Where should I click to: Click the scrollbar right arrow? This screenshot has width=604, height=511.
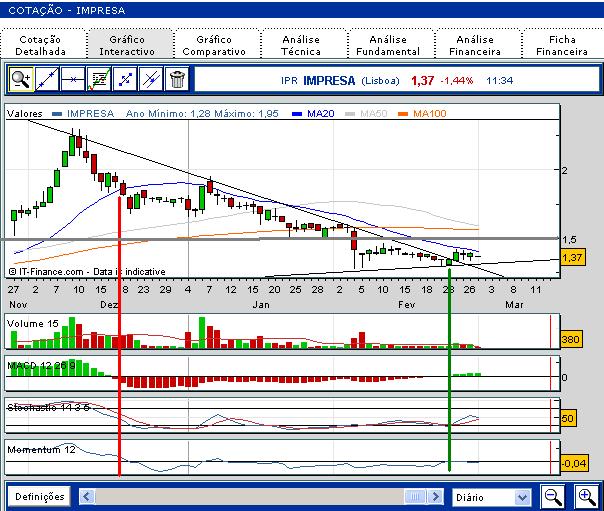pos(436,496)
